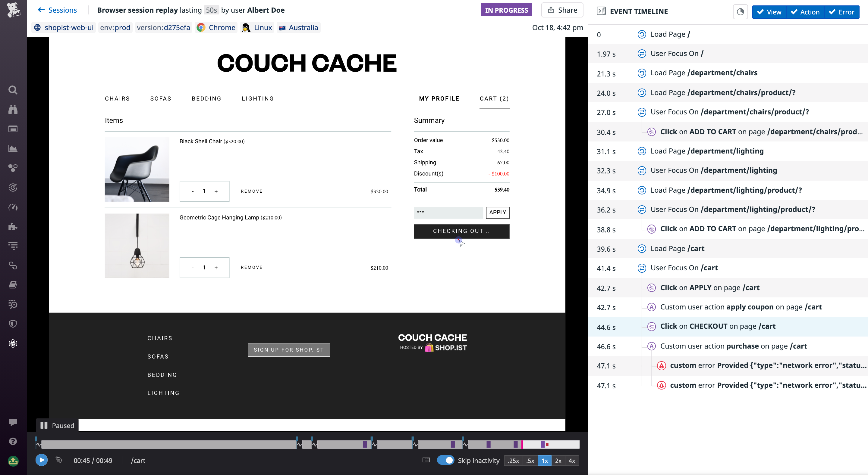This screenshot has width=868, height=475.
Task: Open the puzzle piece integrations icon
Action: pyautogui.click(x=13, y=227)
